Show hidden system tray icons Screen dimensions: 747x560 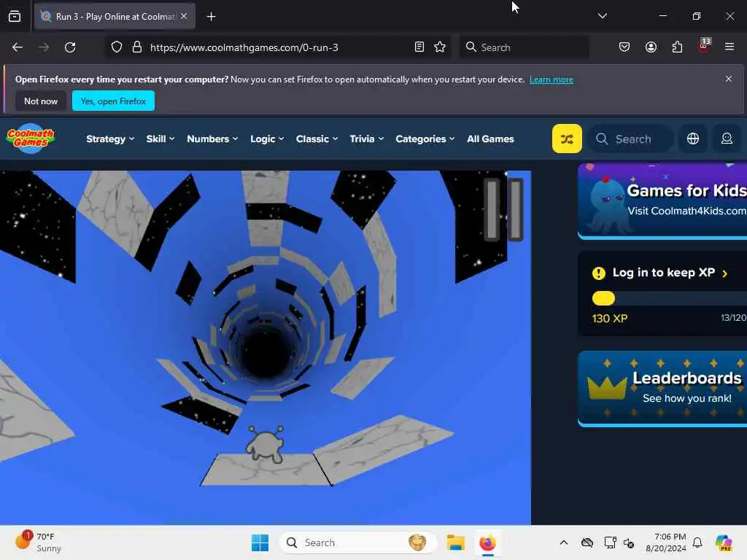[564, 542]
